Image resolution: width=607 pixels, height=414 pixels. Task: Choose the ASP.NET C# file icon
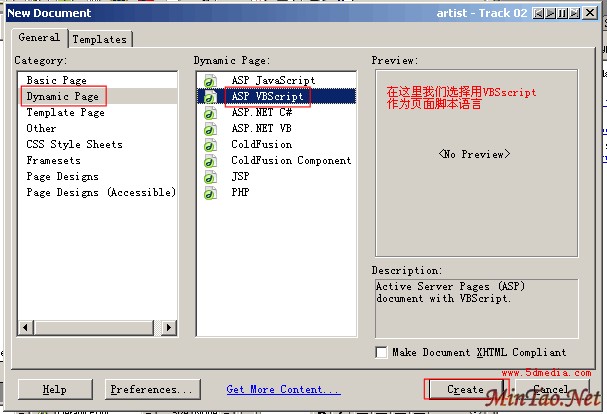point(210,113)
